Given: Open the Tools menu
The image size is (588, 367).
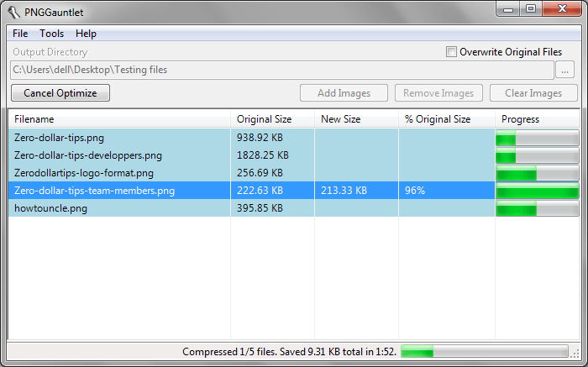Looking at the screenshot, I should pos(51,34).
